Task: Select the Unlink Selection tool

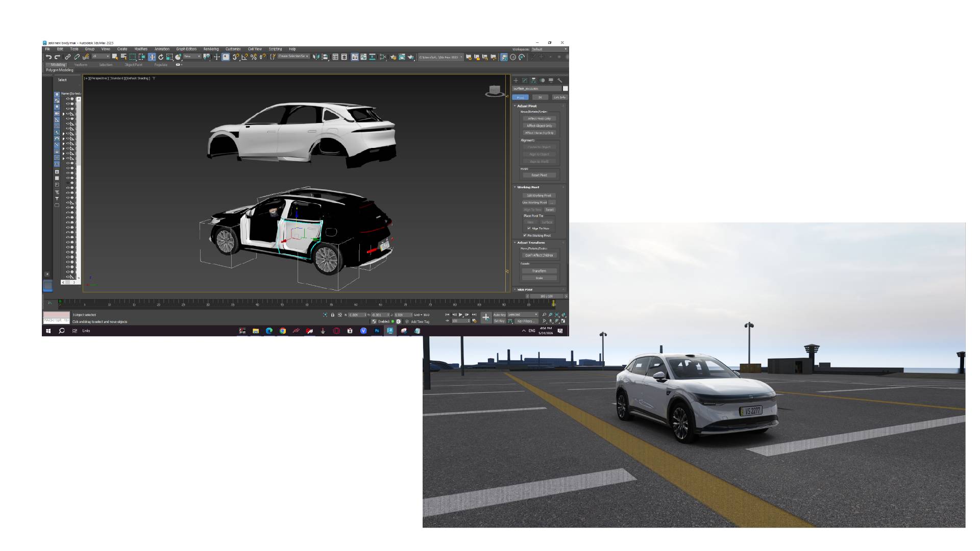Action: click(77, 57)
